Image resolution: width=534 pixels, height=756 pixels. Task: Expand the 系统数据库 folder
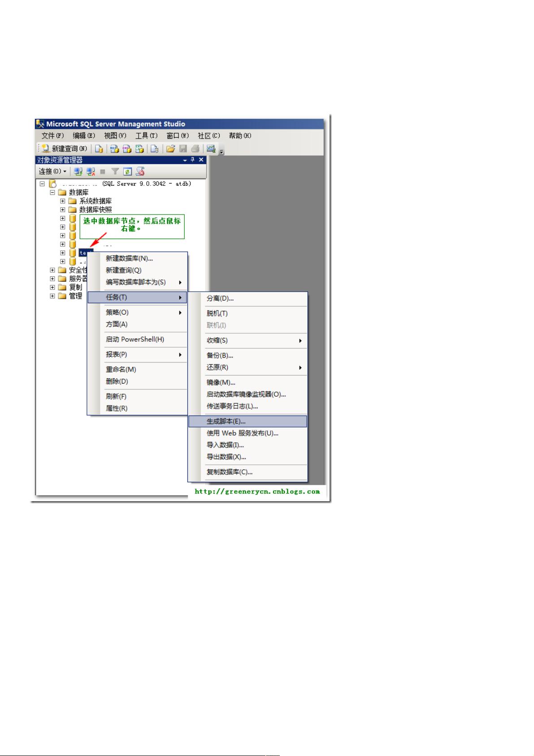tap(63, 201)
